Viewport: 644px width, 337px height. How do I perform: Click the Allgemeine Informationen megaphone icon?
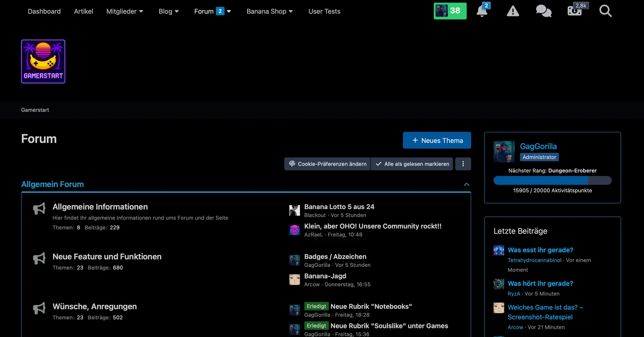pos(39,208)
